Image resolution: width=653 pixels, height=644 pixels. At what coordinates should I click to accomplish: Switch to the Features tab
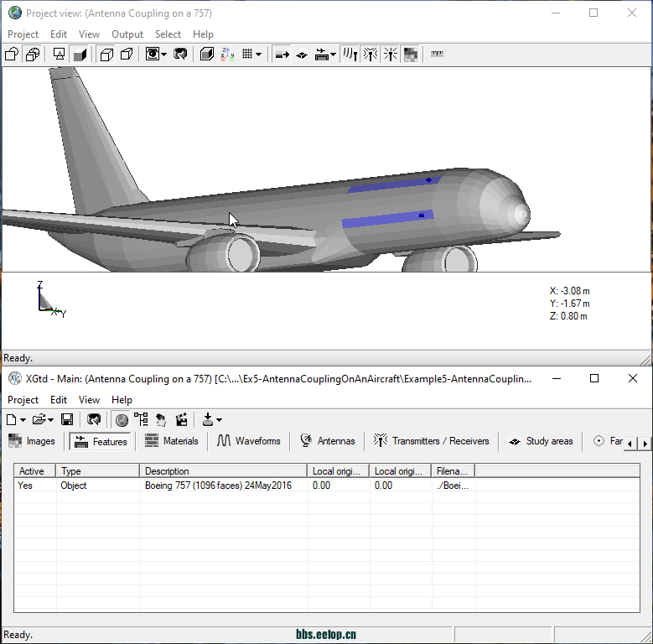pyautogui.click(x=101, y=441)
